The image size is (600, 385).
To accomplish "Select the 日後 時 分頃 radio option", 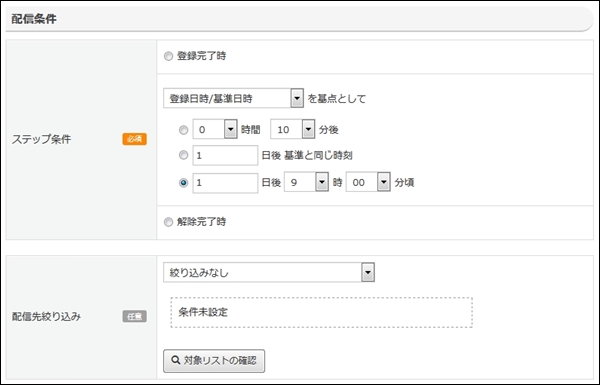I will [184, 183].
